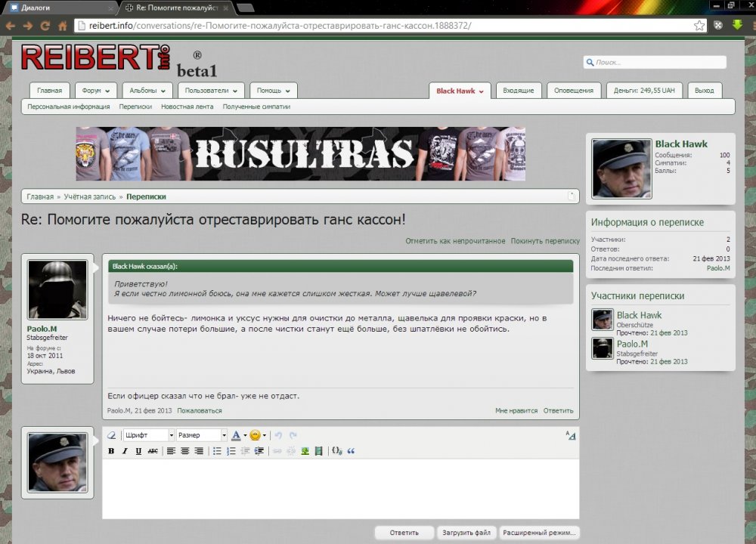Image resolution: width=756 pixels, height=544 pixels.
Task: Go to browser home page
Action: coord(62,26)
